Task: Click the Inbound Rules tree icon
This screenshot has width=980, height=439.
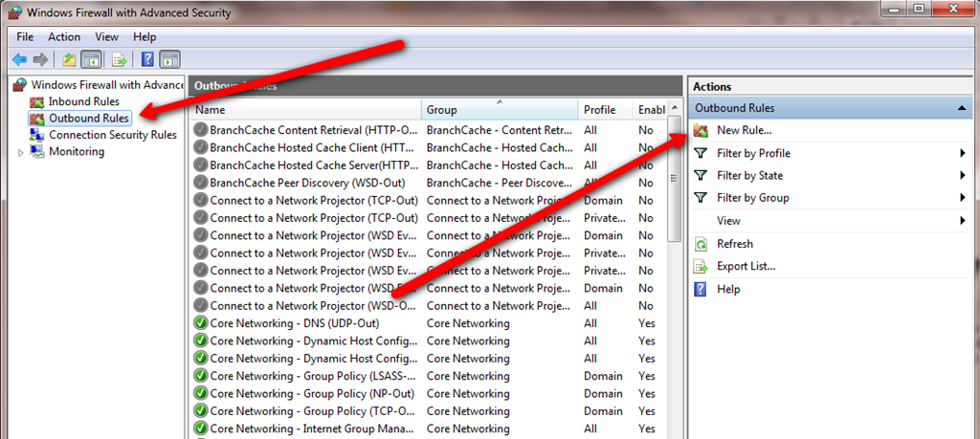Action: [x=37, y=101]
